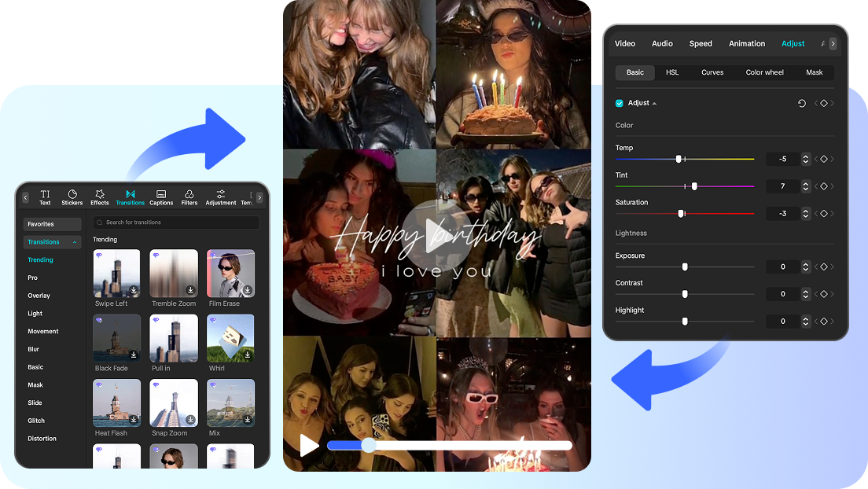Open the Text tool in the toolbar

[45, 197]
